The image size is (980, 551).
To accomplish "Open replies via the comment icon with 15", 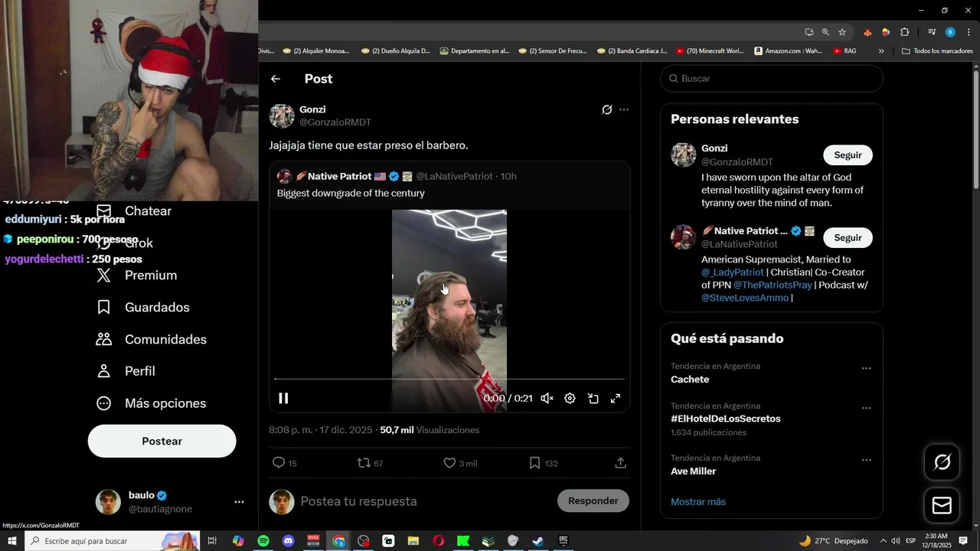I will pos(284,463).
